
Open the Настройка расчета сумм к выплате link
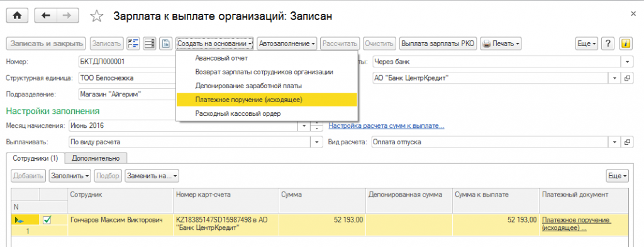(387, 126)
